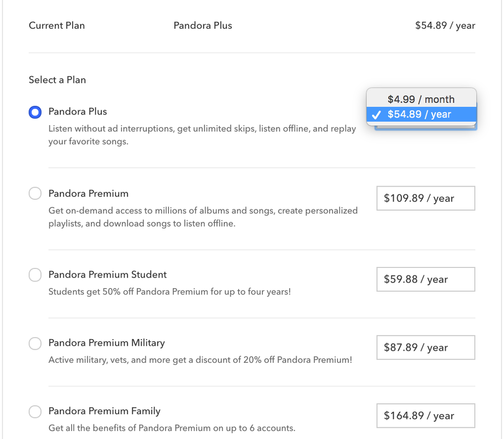Open the Premium Student $59.88 price dropdown
504x439 pixels.
[x=425, y=279]
